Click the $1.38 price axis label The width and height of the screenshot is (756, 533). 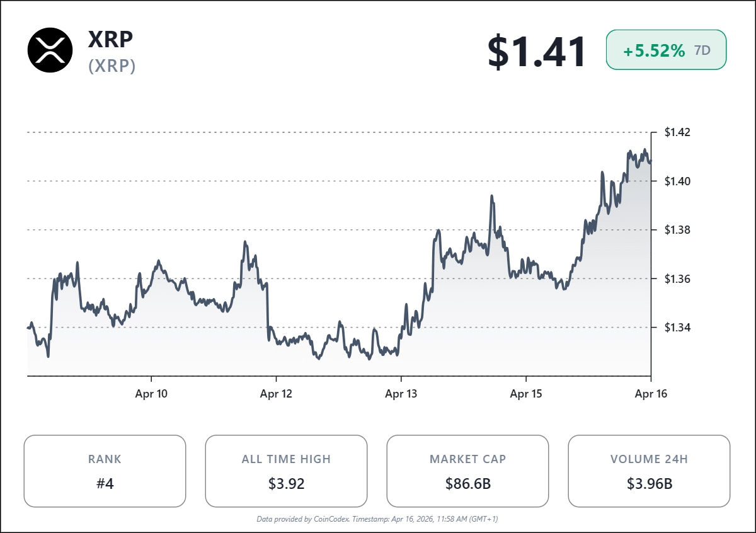point(678,230)
